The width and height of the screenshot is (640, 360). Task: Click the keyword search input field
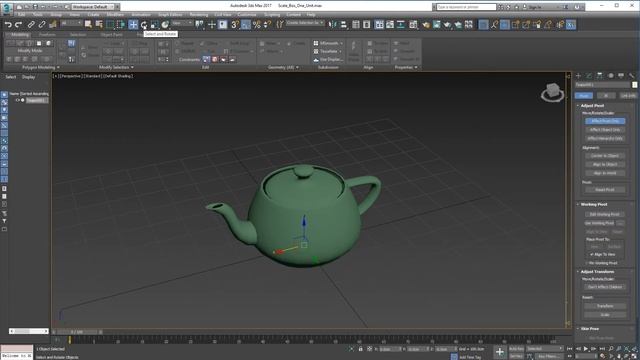pyautogui.click(x=466, y=7)
